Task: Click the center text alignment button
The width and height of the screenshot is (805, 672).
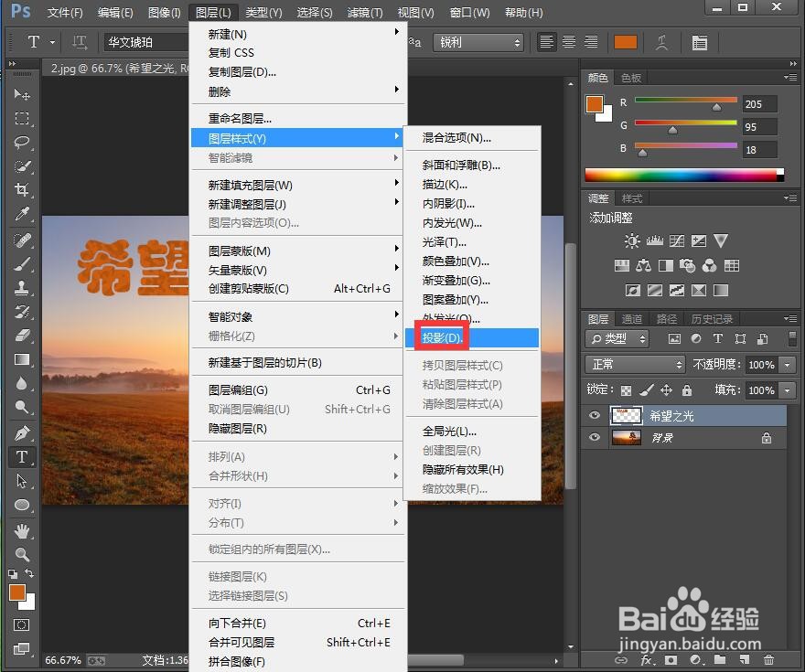Action: 568,41
